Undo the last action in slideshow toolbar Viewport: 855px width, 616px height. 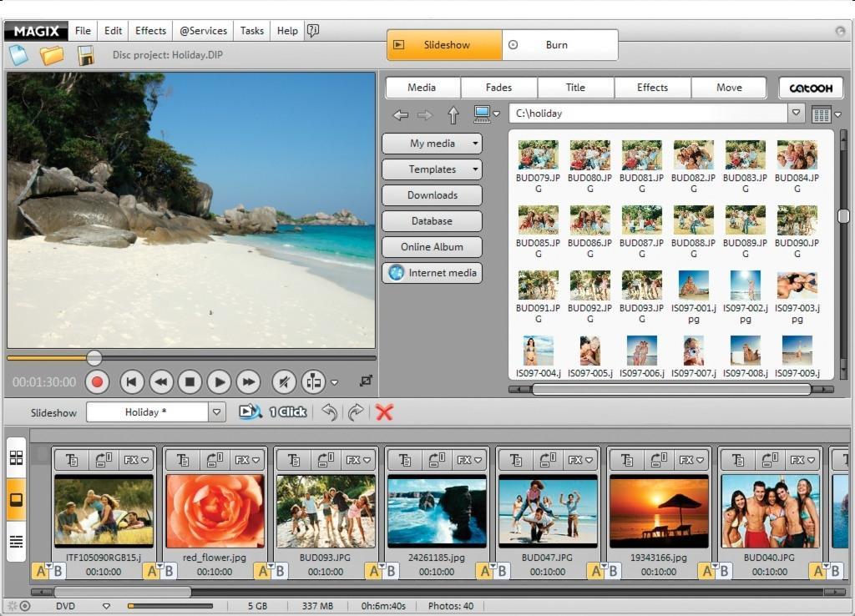click(x=329, y=412)
